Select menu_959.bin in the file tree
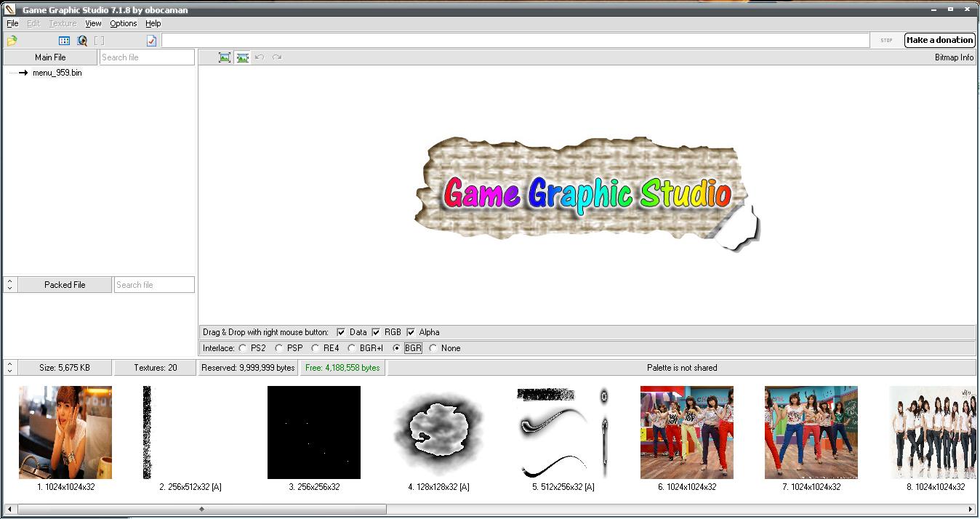The image size is (980, 519). point(57,73)
